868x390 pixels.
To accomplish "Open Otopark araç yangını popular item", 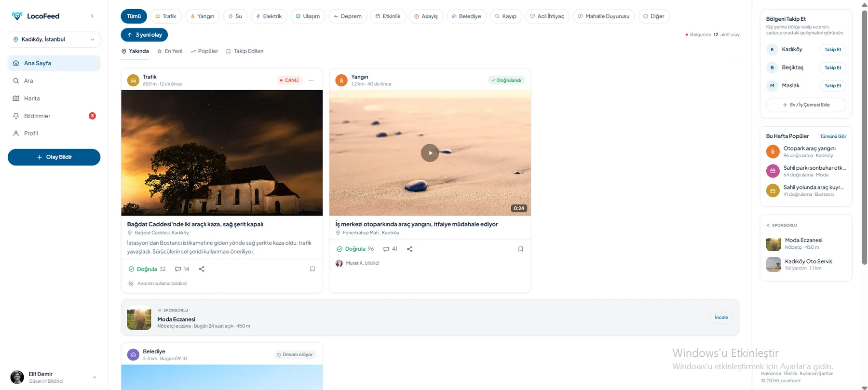I will click(806, 151).
